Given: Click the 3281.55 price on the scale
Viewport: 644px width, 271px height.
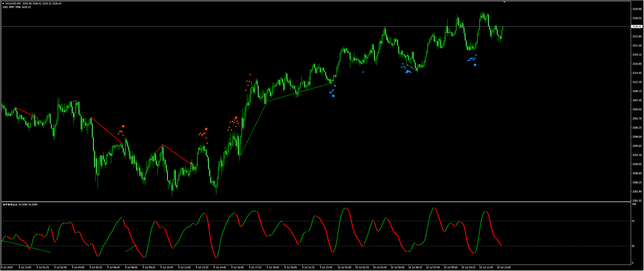Looking at the screenshot, I should [x=637, y=201].
